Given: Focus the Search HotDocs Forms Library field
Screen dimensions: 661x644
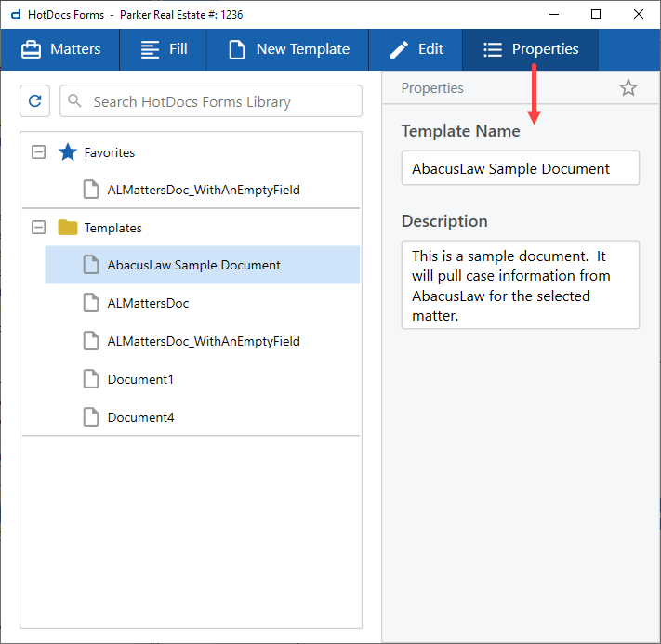Looking at the screenshot, I should 211,100.
